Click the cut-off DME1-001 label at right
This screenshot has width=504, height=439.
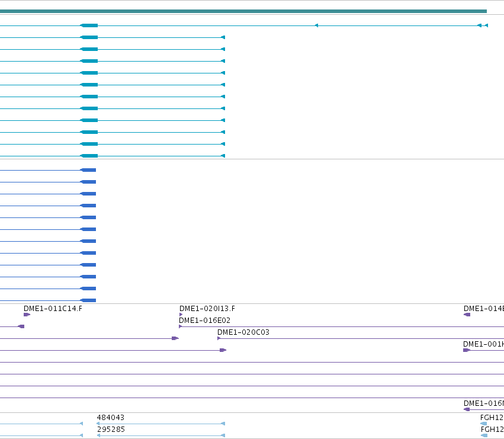click(483, 344)
